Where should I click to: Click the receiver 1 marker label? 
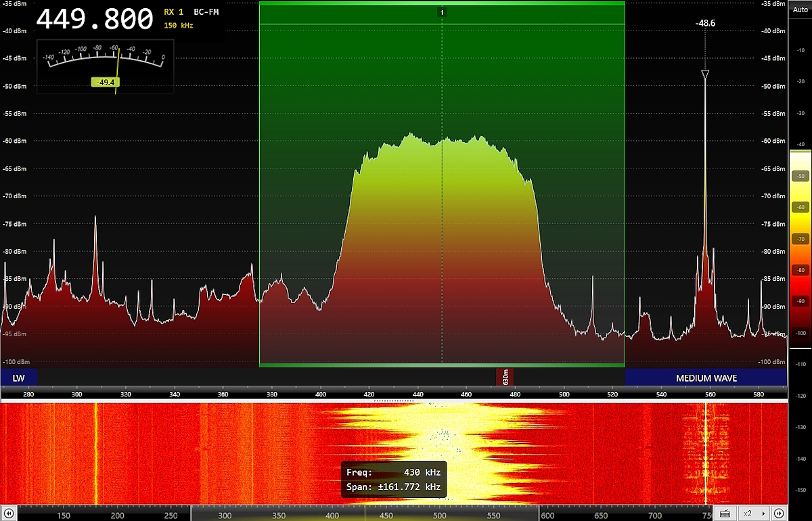pyautogui.click(x=442, y=12)
